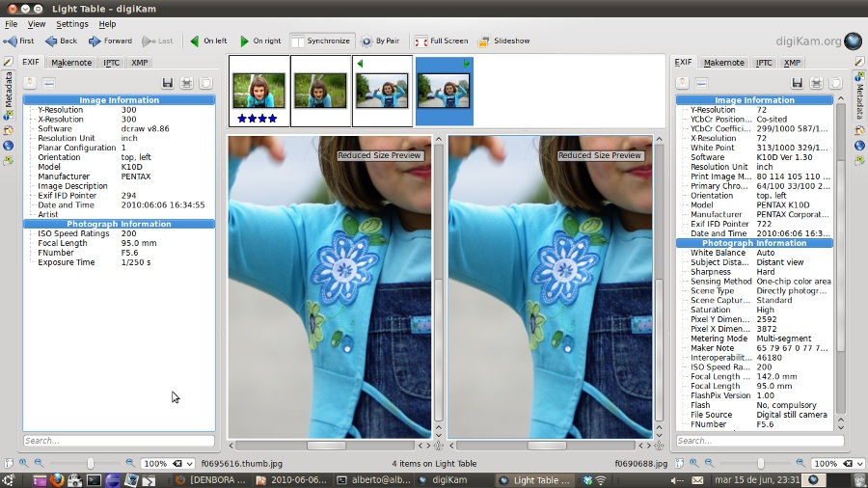Screen dimensions: 868x488
Task: Copy right panel metadata to clipboard icon
Action: (835, 83)
